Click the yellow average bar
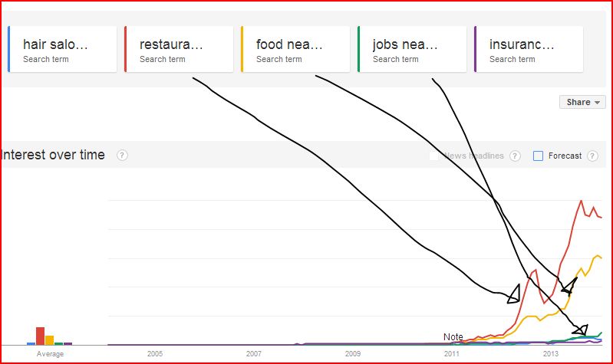 pyautogui.click(x=49, y=340)
